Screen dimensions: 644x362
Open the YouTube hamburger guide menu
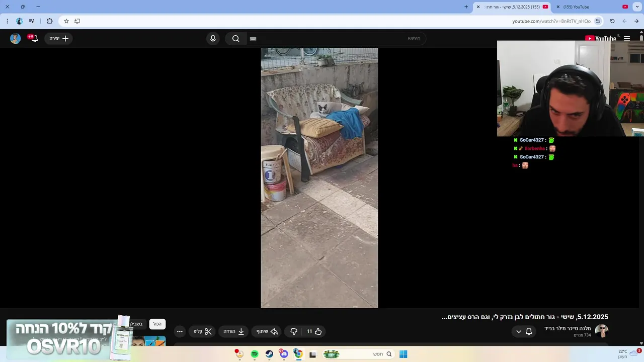click(627, 39)
